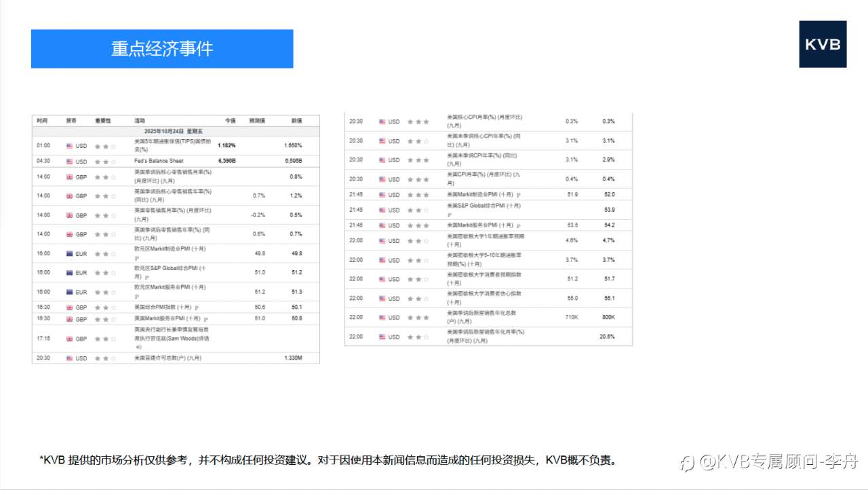Select the 重点经济事件 banner tab
The image size is (868, 490).
(161, 48)
